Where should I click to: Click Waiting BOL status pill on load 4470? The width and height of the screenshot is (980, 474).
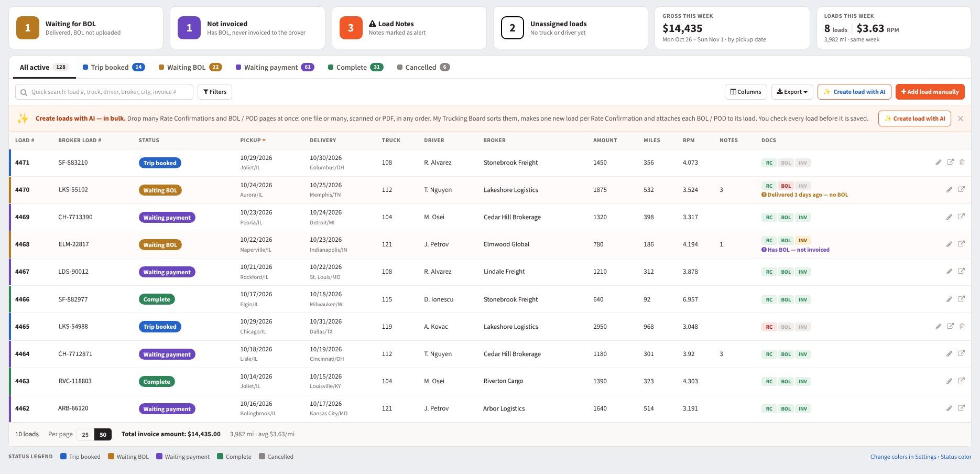(160, 190)
